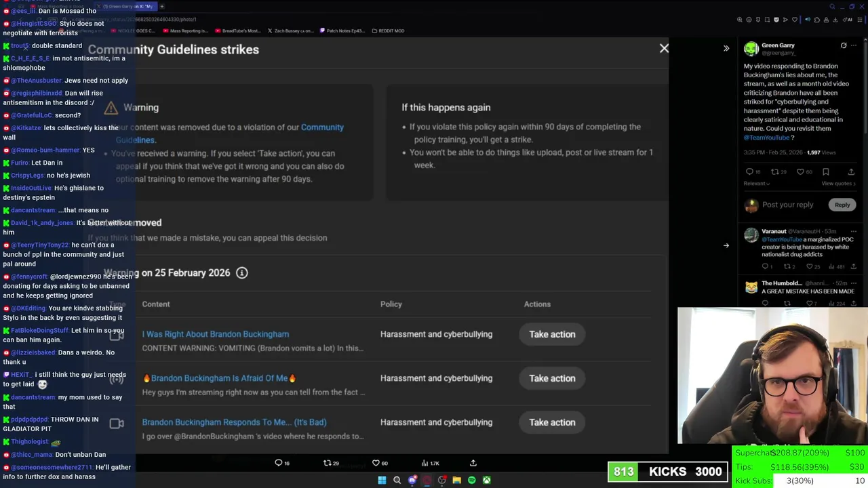Open video Brandon Buckingham Is Afraid Of Me
The height and width of the screenshot is (488, 868).
(219, 378)
